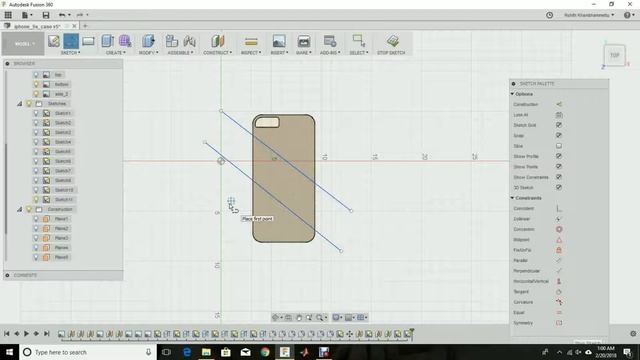
Task: Open the CREATE menu
Action: coord(116,53)
